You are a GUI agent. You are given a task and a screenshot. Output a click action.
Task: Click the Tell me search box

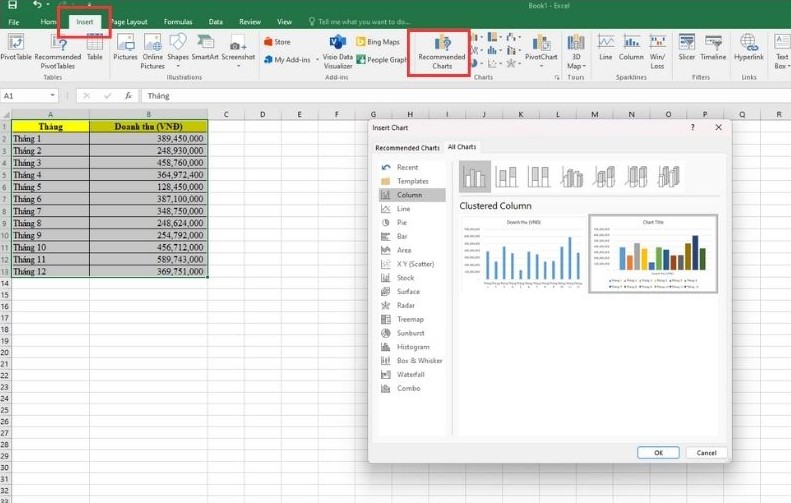[363, 21]
